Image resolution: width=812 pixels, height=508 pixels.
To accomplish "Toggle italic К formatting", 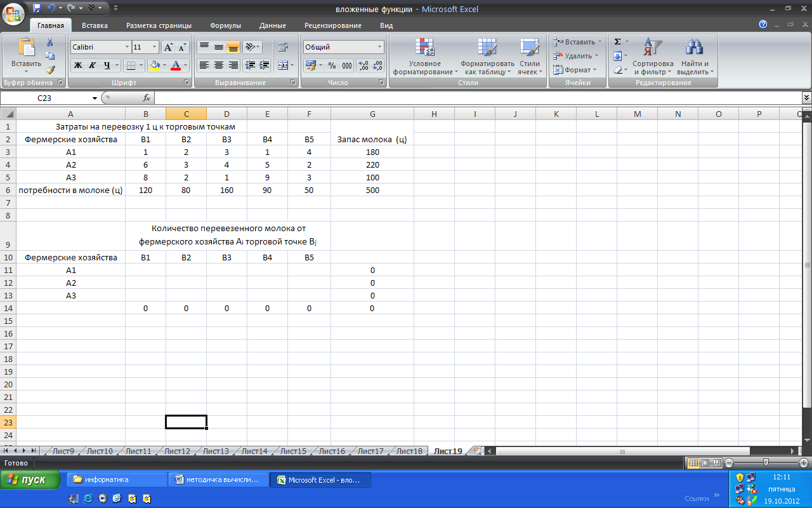I will click(92, 65).
